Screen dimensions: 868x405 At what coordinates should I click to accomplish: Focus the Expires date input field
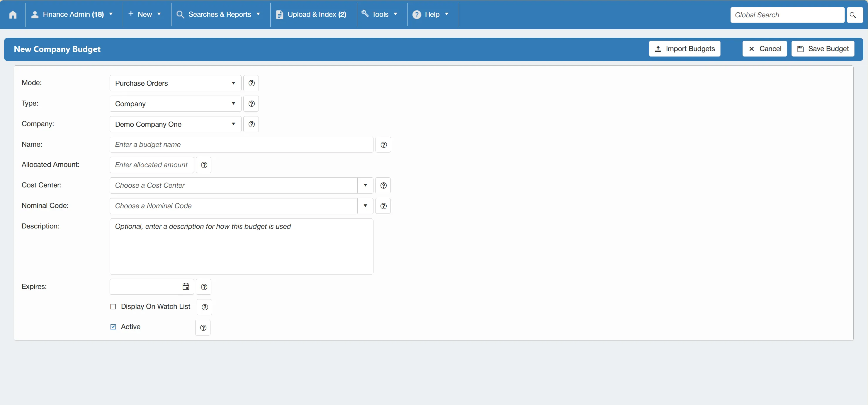[144, 287]
